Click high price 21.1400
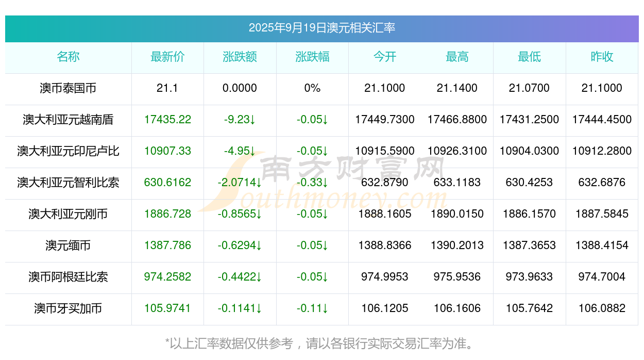644x360 pixels. [457, 88]
